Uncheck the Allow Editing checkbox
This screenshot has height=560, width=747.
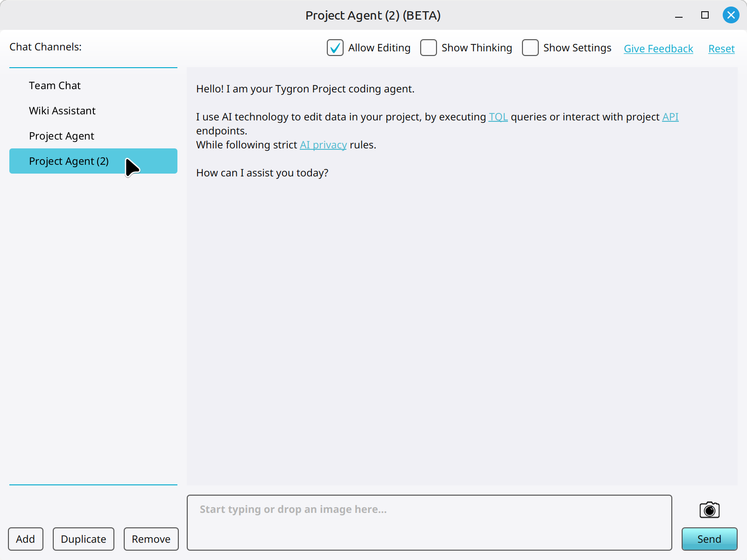click(335, 48)
